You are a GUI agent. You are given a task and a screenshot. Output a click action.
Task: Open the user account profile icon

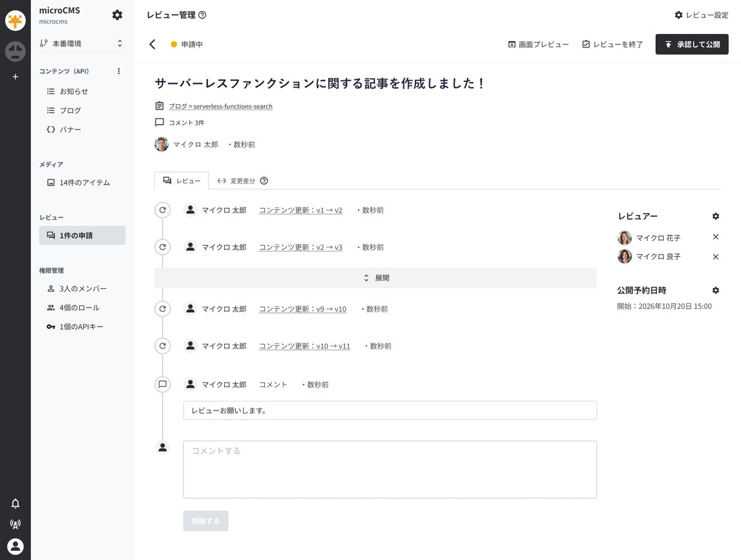point(15,546)
